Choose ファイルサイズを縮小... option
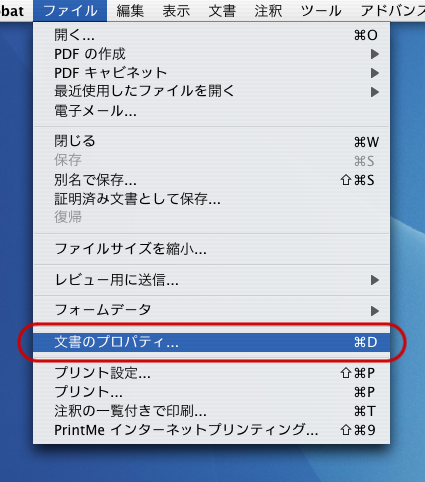Viewport: 425px width, 482px height. pyautogui.click(x=211, y=249)
